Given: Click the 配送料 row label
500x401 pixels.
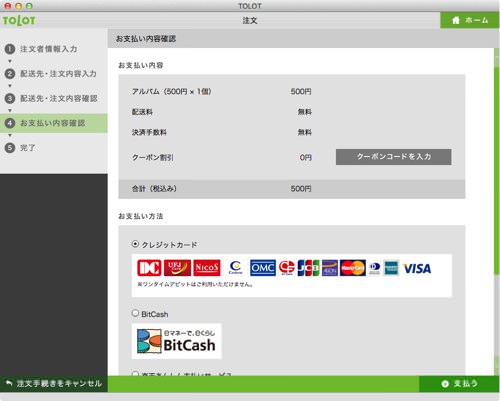Looking at the screenshot, I should tap(142, 112).
